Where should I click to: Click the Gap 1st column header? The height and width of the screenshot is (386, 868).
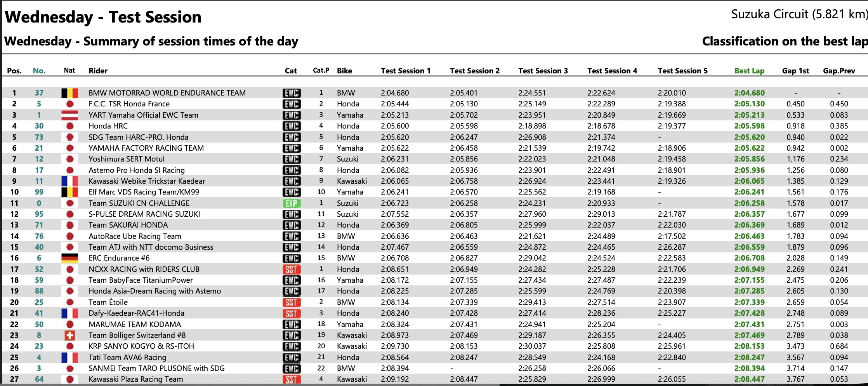click(x=795, y=71)
